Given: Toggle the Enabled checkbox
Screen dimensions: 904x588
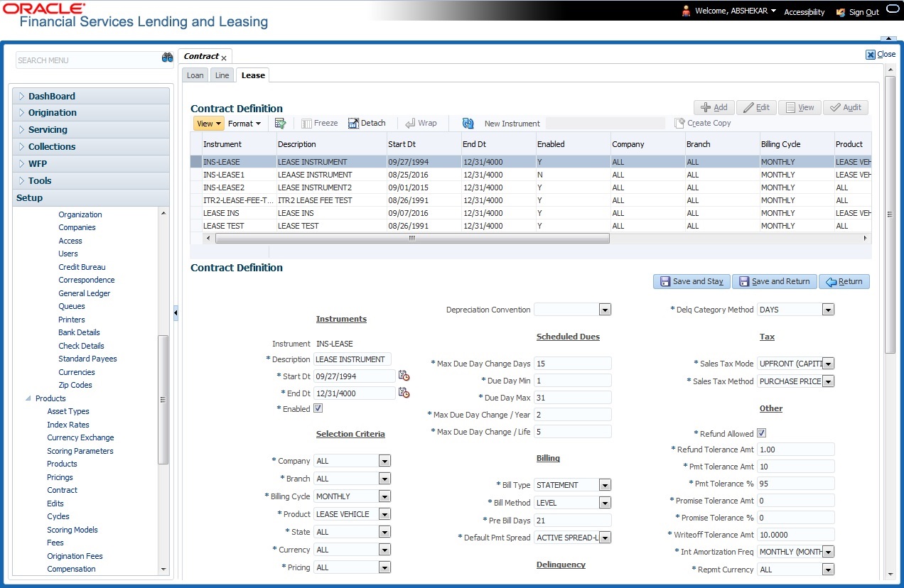Looking at the screenshot, I should click(x=318, y=408).
